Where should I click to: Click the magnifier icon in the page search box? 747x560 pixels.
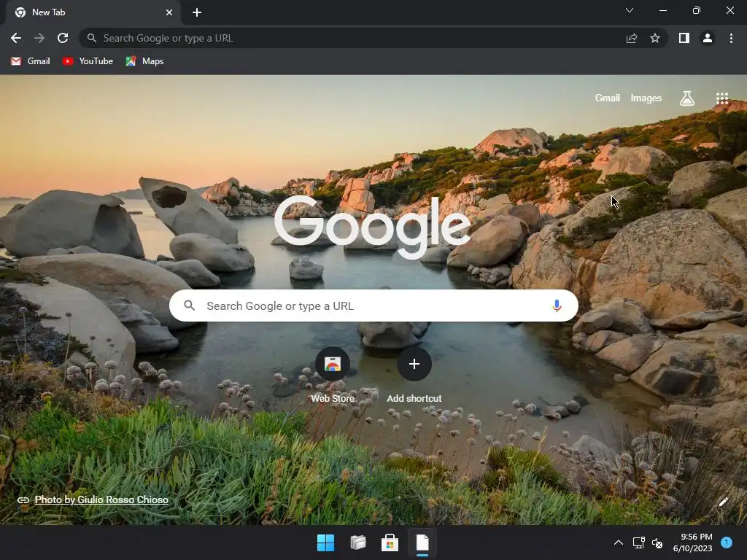coord(189,306)
